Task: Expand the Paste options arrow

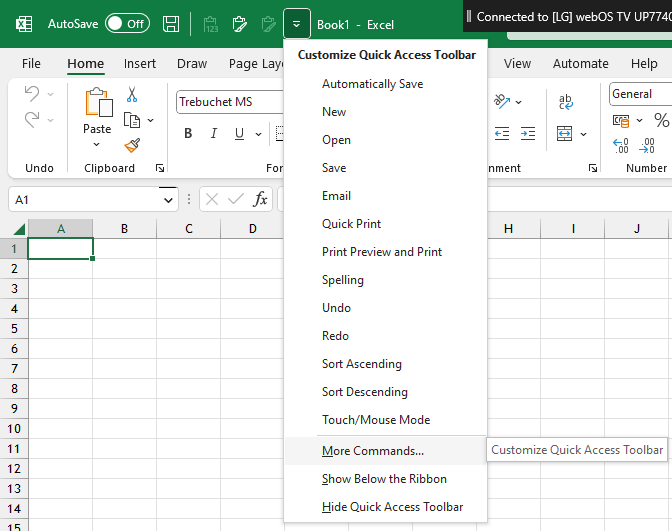Action: (x=97, y=145)
